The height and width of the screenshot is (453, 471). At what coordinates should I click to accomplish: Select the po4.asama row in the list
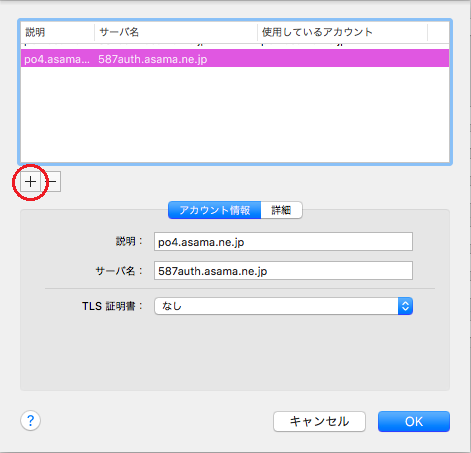tap(235, 59)
